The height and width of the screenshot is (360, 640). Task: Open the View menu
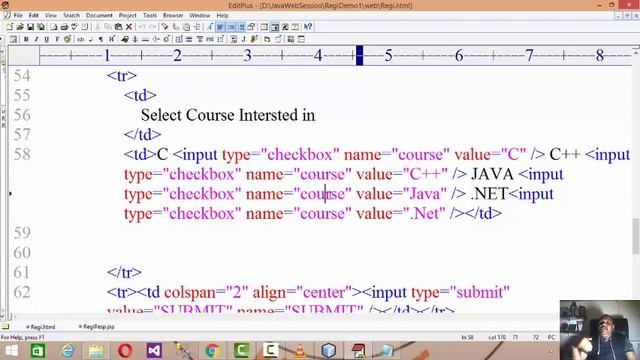click(51, 16)
